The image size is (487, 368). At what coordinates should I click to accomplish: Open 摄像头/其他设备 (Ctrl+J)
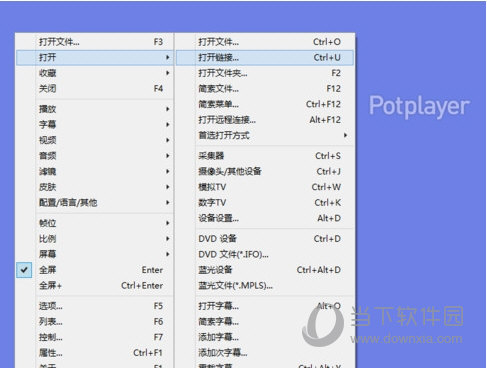point(265,171)
